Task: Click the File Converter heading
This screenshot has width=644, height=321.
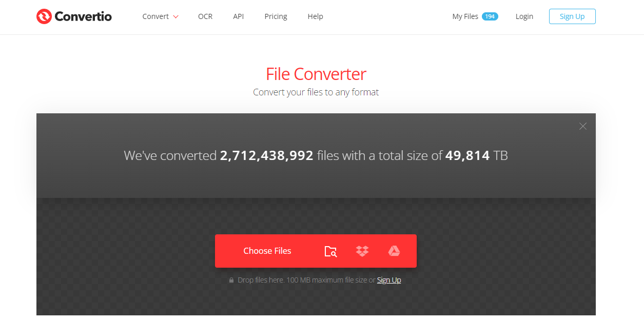Action: click(316, 74)
